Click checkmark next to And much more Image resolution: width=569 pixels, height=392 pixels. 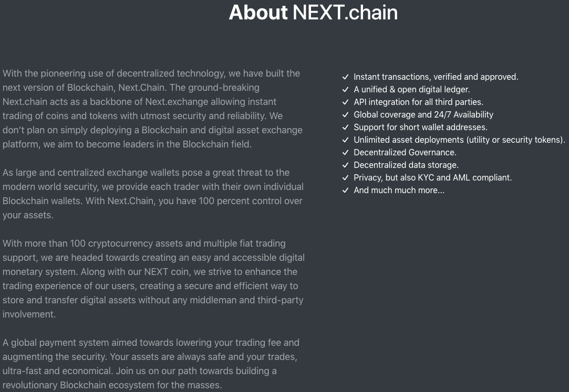point(346,190)
